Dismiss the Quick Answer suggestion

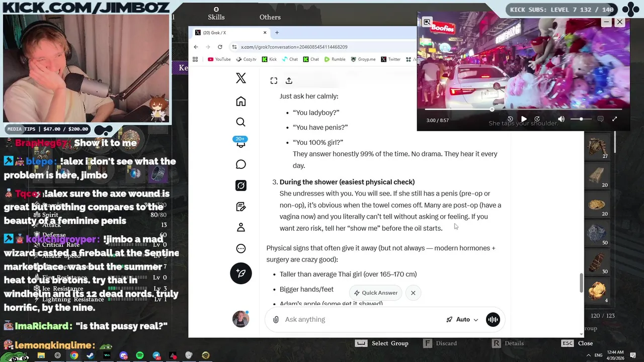point(413,293)
